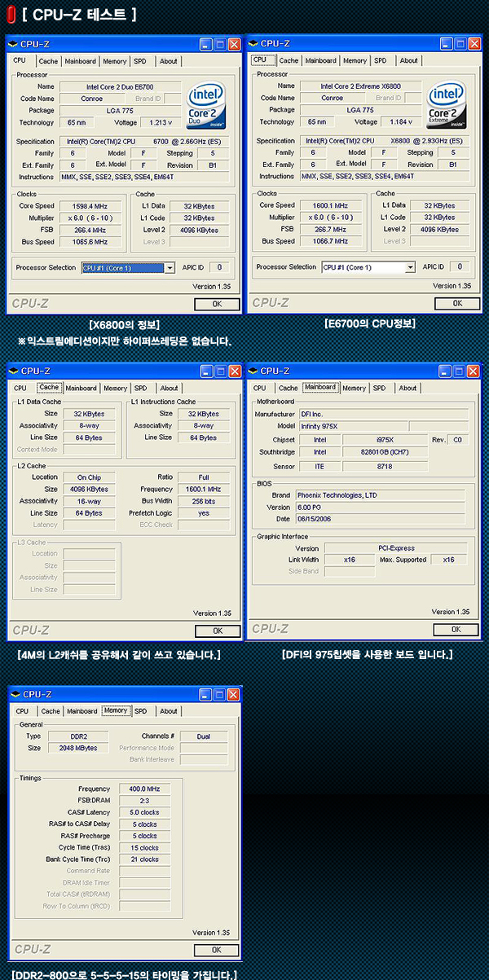Select the '1.184 v' voltage value
This screenshot has height=980, width=489.
pyautogui.click(x=401, y=123)
